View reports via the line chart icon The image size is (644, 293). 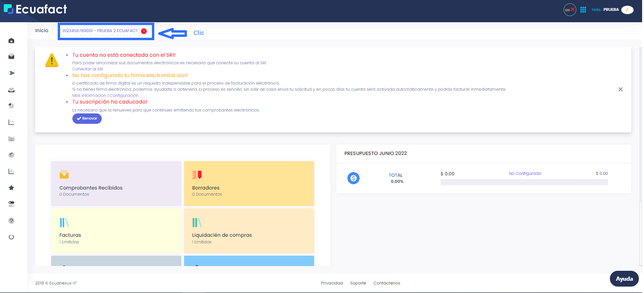[x=11, y=122]
